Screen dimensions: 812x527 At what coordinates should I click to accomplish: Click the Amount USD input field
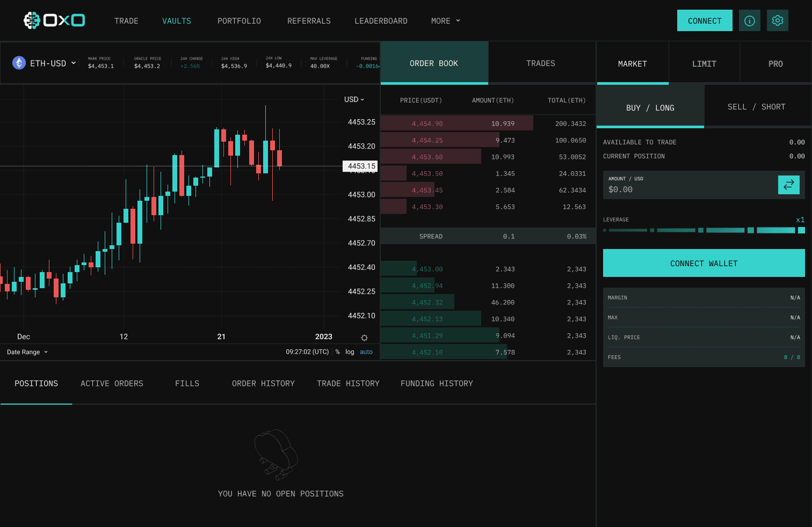[x=690, y=185]
